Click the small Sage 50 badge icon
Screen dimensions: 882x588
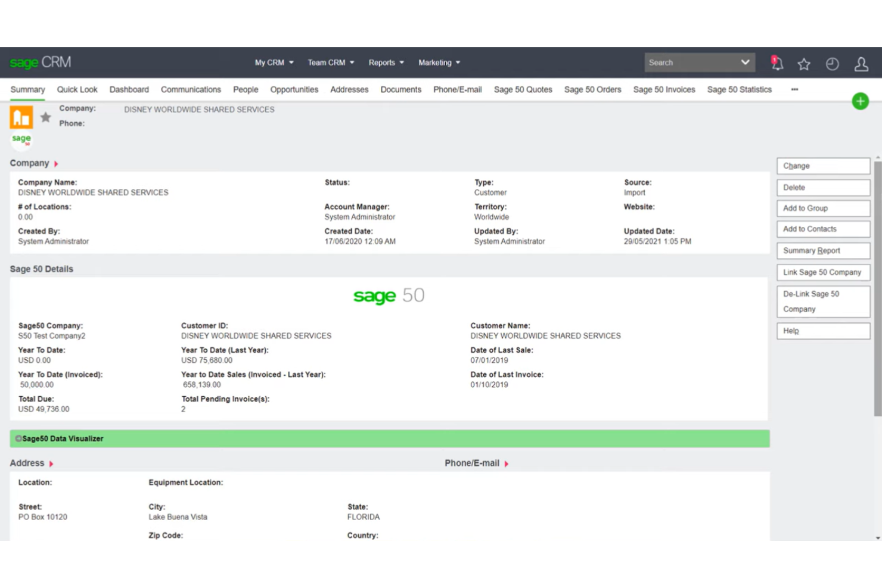pos(21,139)
